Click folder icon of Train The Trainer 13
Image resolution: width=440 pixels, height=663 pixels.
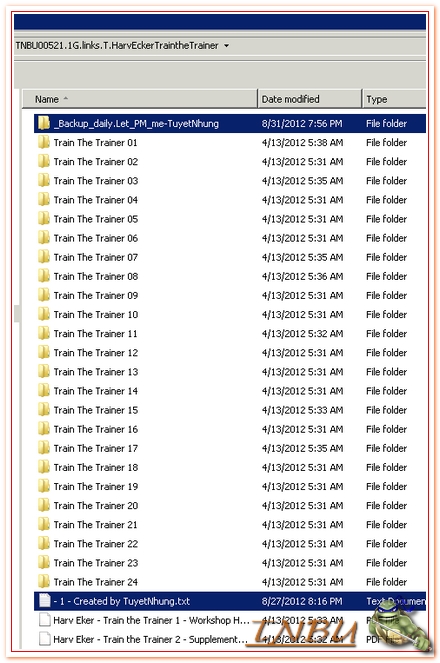(x=44, y=372)
